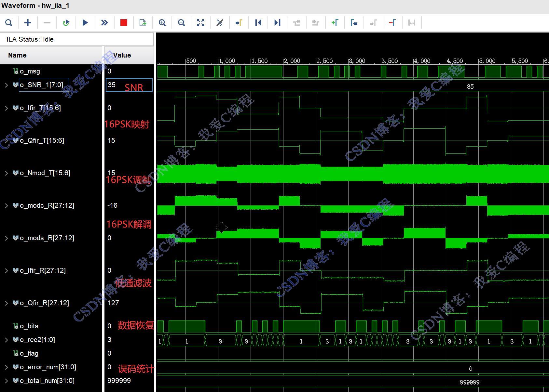
Task: Click the ILA Status: Idle text
Action: click(30, 39)
